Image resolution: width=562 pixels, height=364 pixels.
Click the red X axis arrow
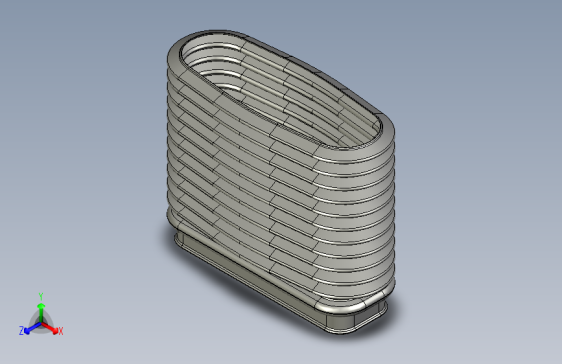pyautogui.click(x=50, y=328)
